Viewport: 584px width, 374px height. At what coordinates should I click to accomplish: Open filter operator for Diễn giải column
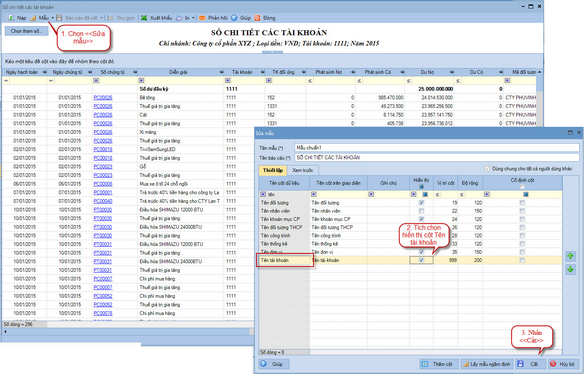point(141,80)
